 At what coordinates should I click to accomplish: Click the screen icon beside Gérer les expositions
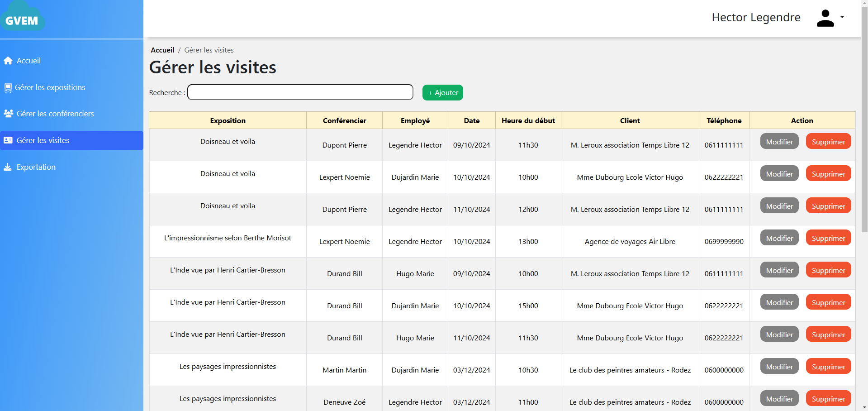pyautogui.click(x=7, y=87)
